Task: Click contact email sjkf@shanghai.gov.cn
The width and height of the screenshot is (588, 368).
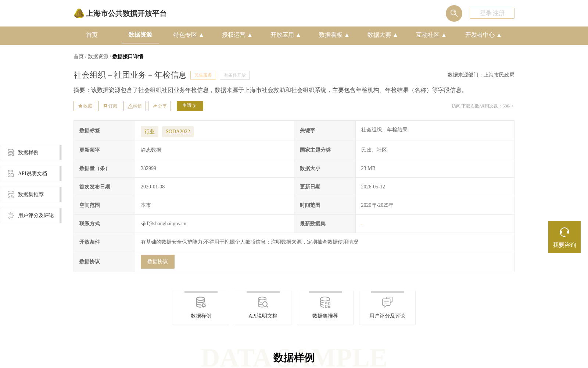Action: [164, 223]
